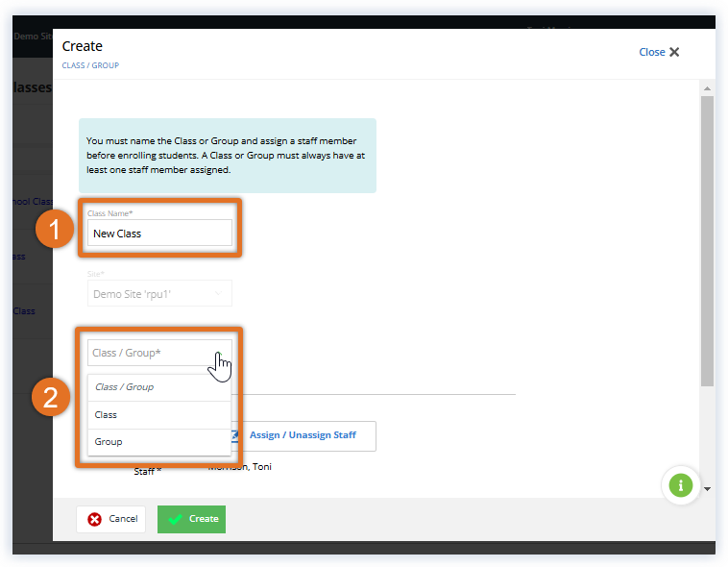
Task: Click the scrollbar up arrow
Action: point(707,88)
